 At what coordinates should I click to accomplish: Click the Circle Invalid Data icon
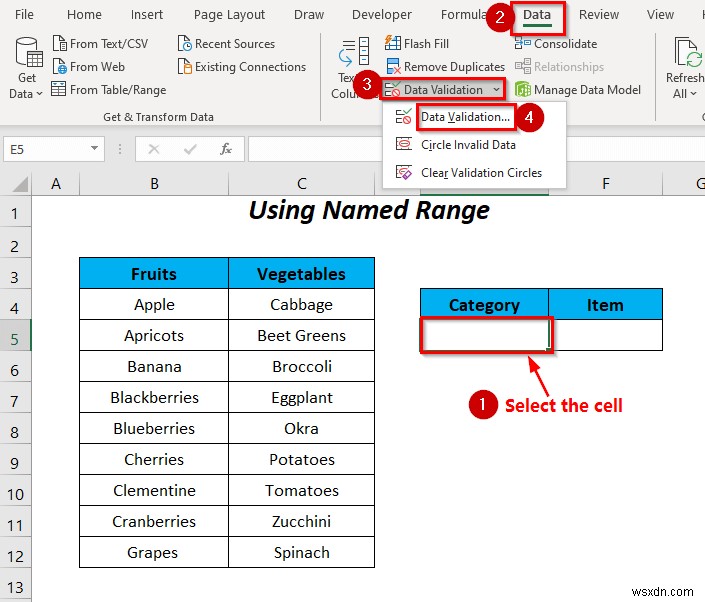click(x=403, y=144)
